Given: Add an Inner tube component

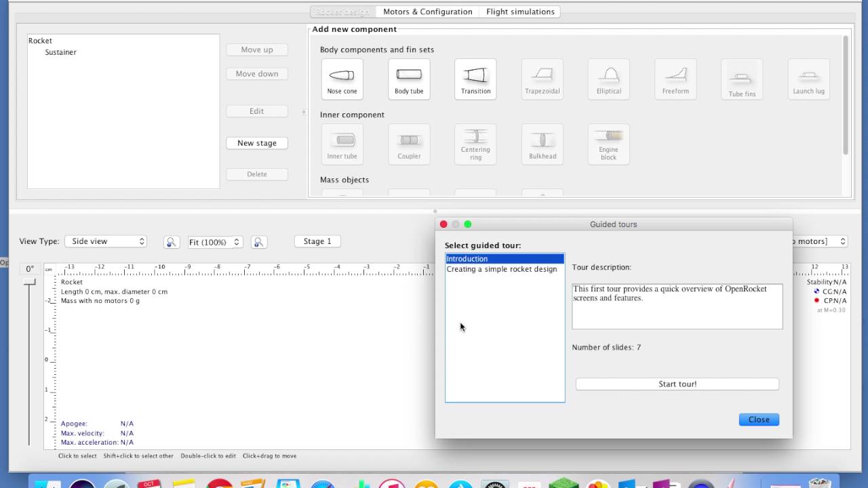Looking at the screenshot, I should pos(342,144).
